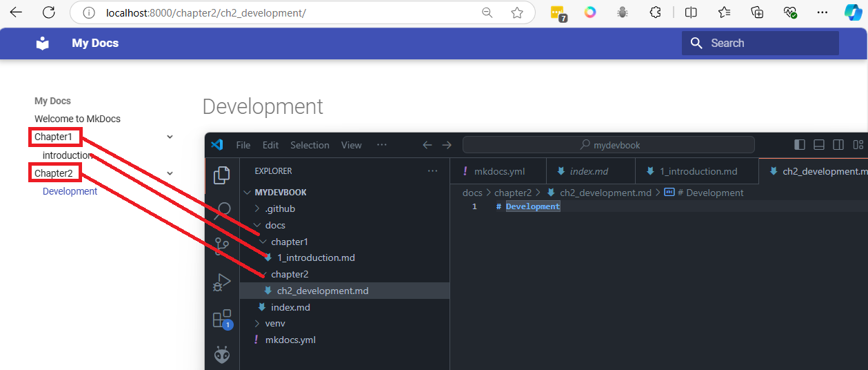The image size is (868, 370).
Task: Open the Extensions view with badge
Action: [x=222, y=319]
